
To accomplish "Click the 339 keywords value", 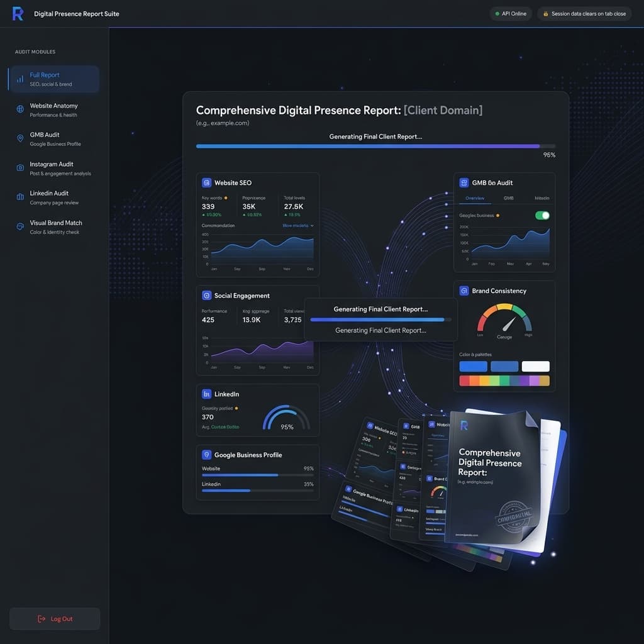I will pyautogui.click(x=208, y=206).
